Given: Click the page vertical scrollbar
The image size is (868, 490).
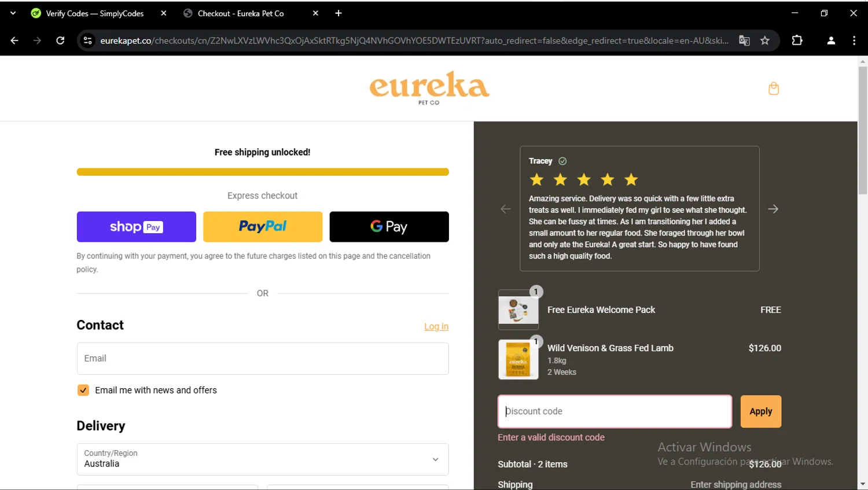Looking at the screenshot, I should point(863,130).
